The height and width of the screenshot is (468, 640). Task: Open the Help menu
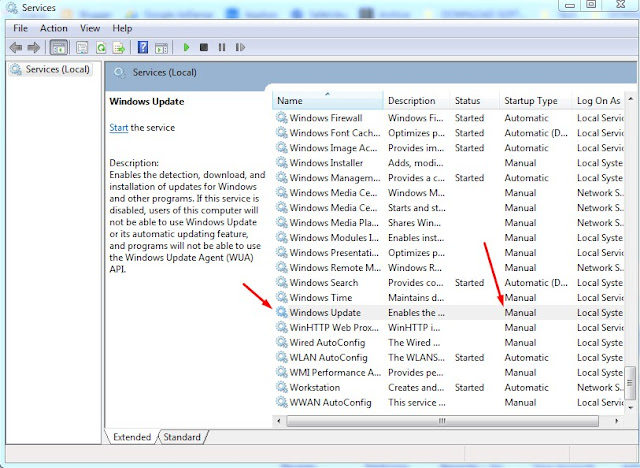point(122,28)
